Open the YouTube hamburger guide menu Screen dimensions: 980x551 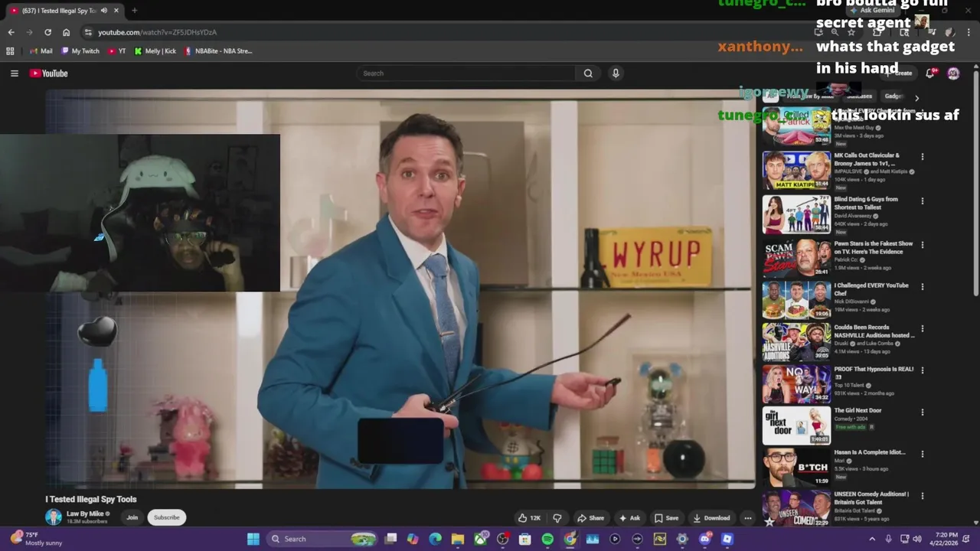click(x=14, y=73)
